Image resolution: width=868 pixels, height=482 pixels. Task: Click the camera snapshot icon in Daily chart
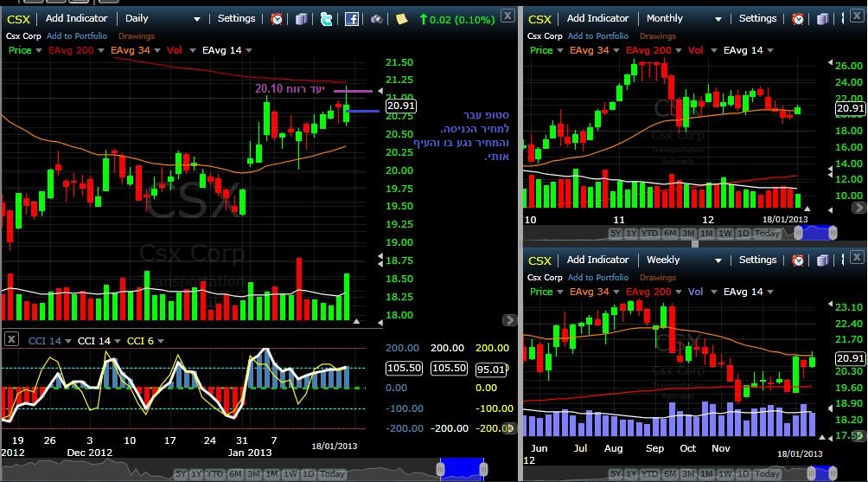click(376, 19)
